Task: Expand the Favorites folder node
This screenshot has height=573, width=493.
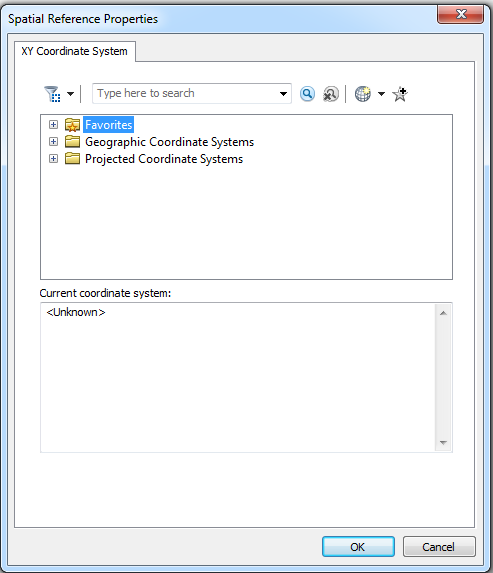Action: pyautogui.click(x=53, y=125)
